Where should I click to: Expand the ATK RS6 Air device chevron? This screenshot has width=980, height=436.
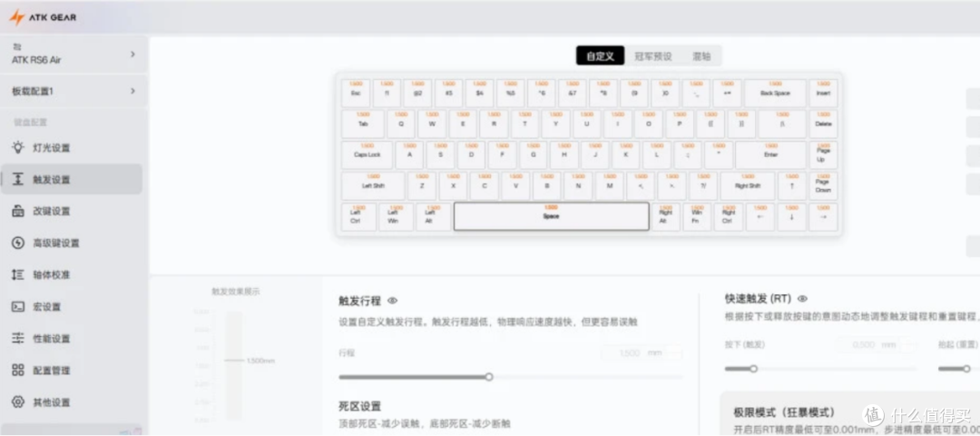[x=132, y=54]
